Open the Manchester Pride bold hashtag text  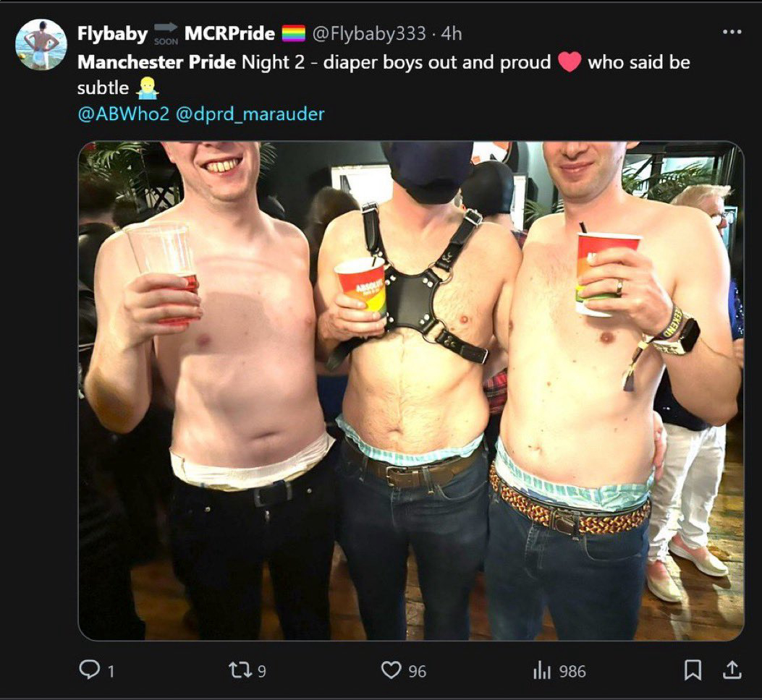coord(156,62)
